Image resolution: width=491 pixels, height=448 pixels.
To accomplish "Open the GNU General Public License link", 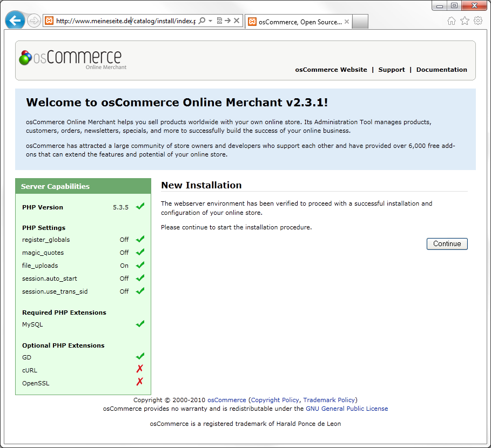I will (x=347, y=409).
